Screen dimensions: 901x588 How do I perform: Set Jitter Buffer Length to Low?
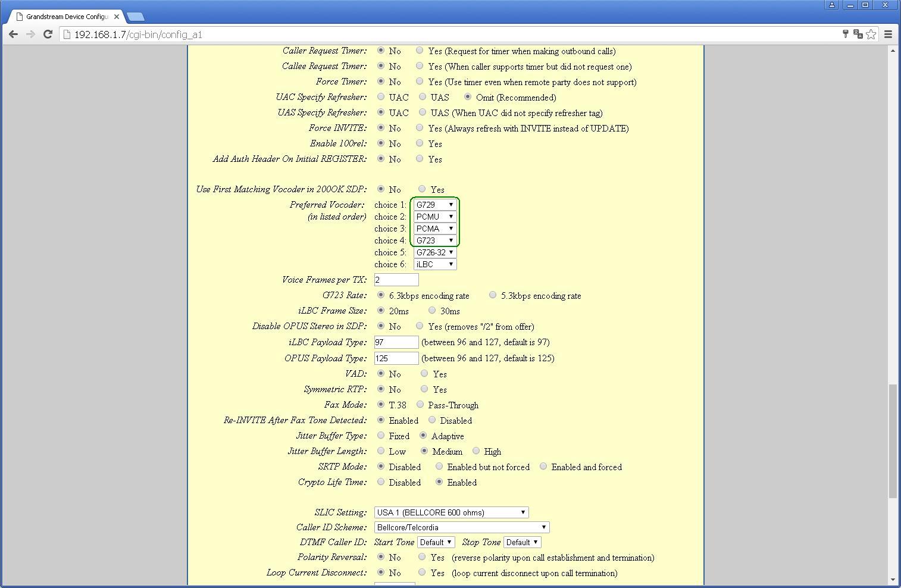pos(381,451)
